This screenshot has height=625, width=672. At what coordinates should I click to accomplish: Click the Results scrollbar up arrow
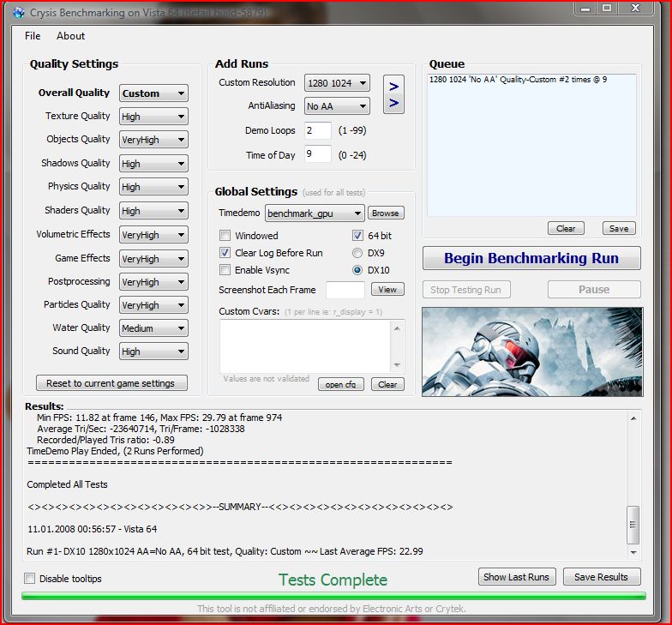click(x=633, y=418)
